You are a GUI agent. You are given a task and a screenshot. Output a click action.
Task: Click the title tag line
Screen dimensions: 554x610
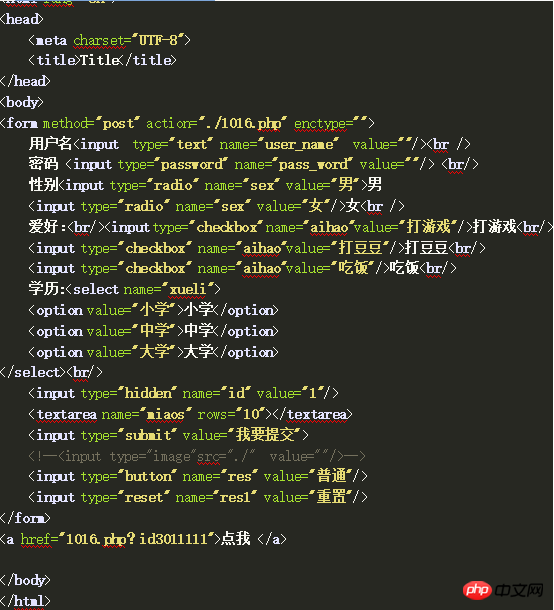tap(102, 60)
